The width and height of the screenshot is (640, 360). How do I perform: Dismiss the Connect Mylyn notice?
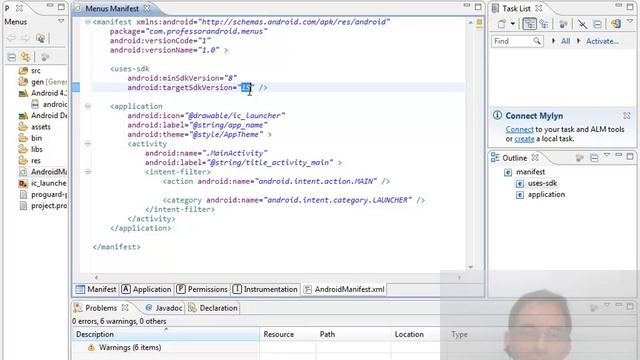(x=627, y=116)
